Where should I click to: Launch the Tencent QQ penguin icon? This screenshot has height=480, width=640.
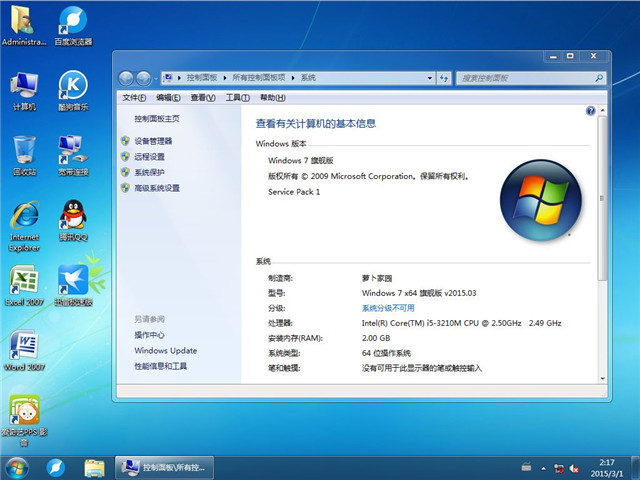click(73, 220)
